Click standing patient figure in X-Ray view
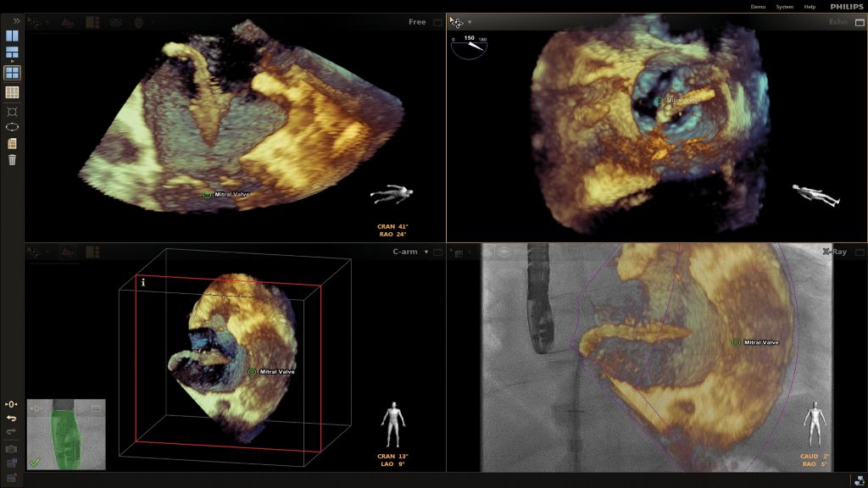Viewport: 868px width, 488px height. [x=815, y=424]
